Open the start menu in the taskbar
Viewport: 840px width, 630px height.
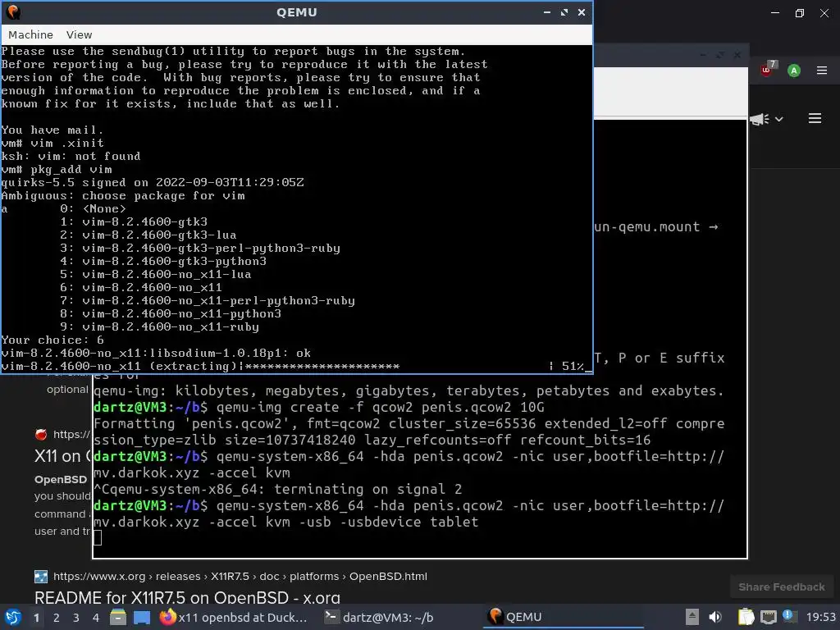click(13, 617)
